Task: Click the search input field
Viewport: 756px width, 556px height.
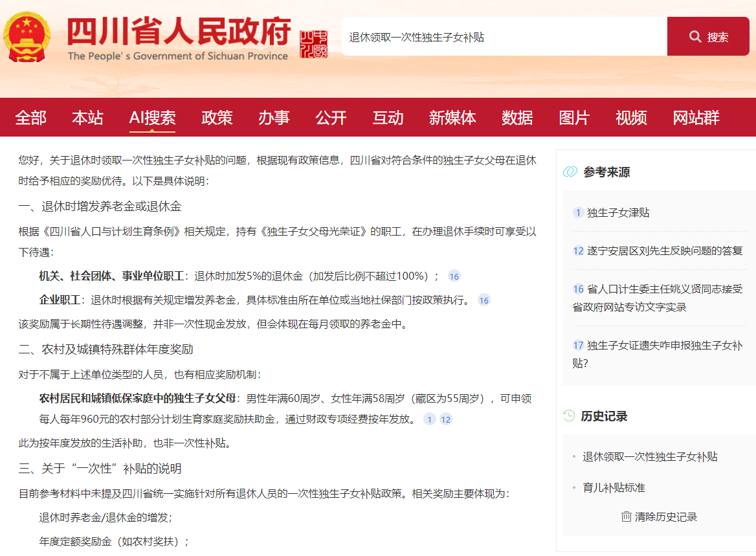Action: click(498, 36)
